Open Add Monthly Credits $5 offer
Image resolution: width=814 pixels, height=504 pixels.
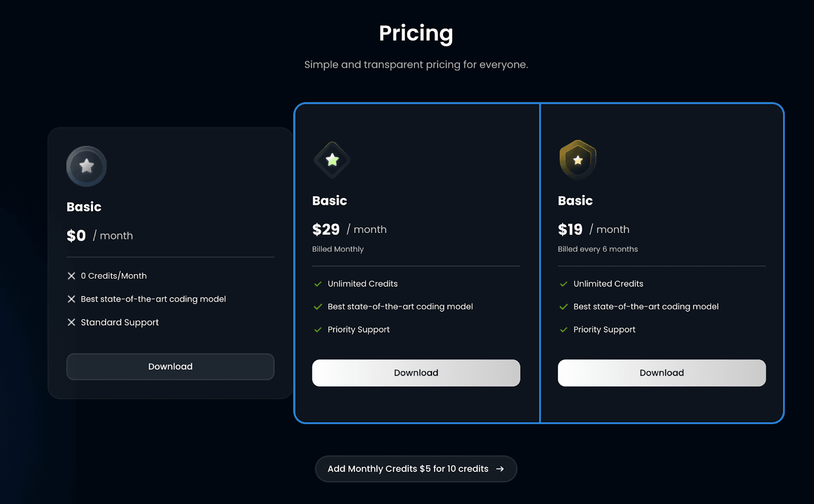click(416, 469)
